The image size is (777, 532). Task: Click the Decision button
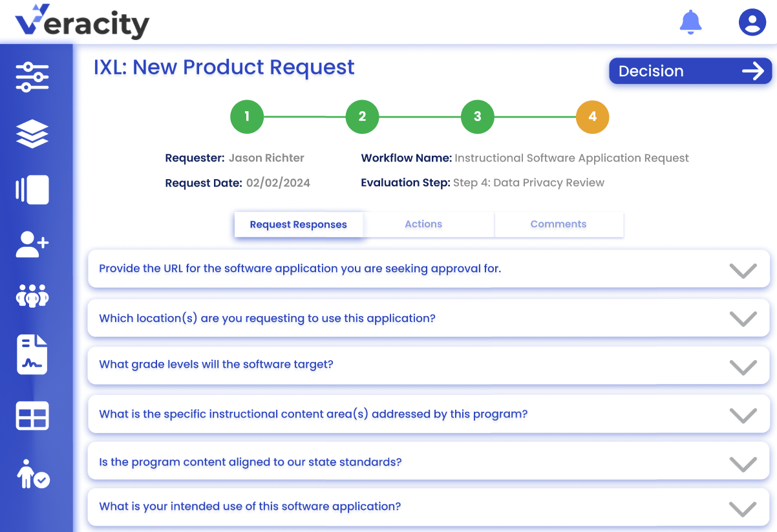(690, 71)
